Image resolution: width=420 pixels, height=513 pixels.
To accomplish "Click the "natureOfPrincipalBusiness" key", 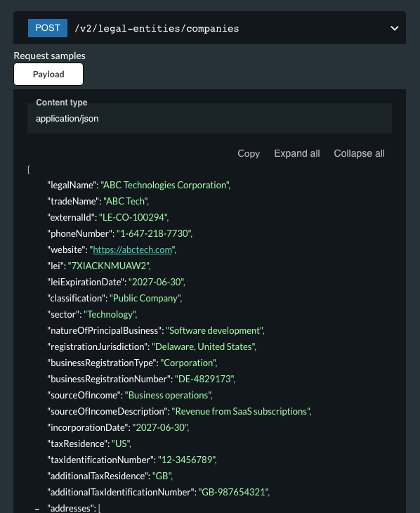I will point(105,330).
